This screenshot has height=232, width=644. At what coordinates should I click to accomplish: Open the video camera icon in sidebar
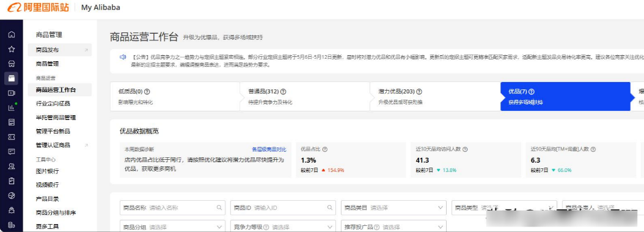(12, 93)
